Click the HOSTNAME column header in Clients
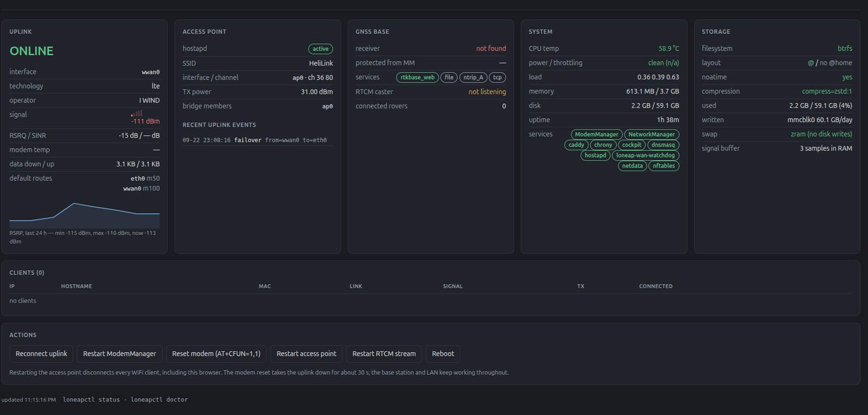 [76, 286]
